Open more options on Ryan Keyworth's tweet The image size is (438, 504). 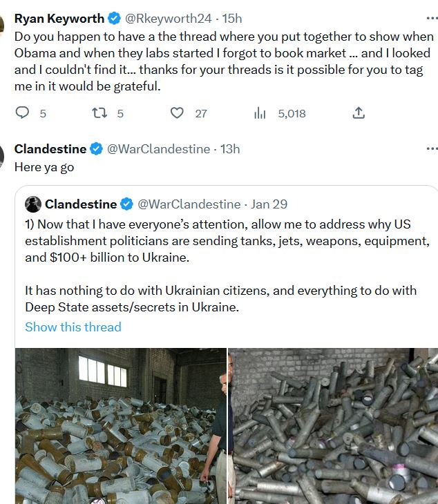(432, 18)
